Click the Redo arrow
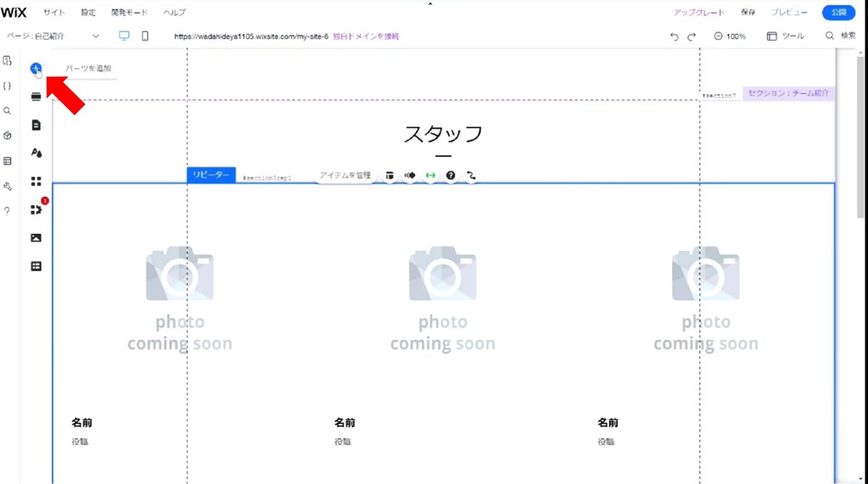The height and width of the screenshot is (484, 868). [692, 36]
